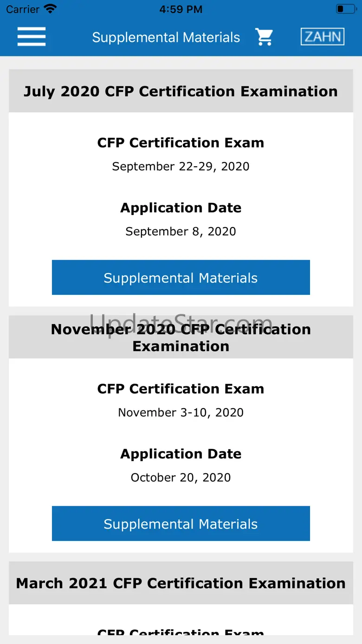Tap Application Date label under November 2020

[x=181, y=454]
